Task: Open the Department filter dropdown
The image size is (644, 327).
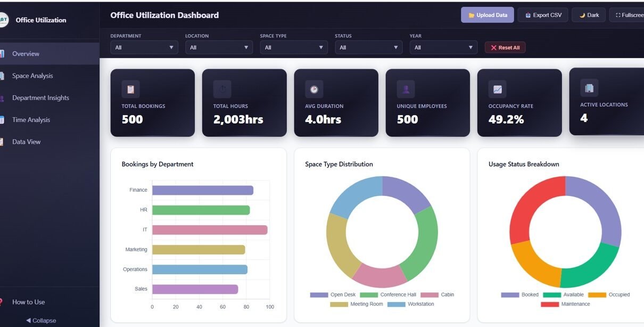Action: click(144, 47)
